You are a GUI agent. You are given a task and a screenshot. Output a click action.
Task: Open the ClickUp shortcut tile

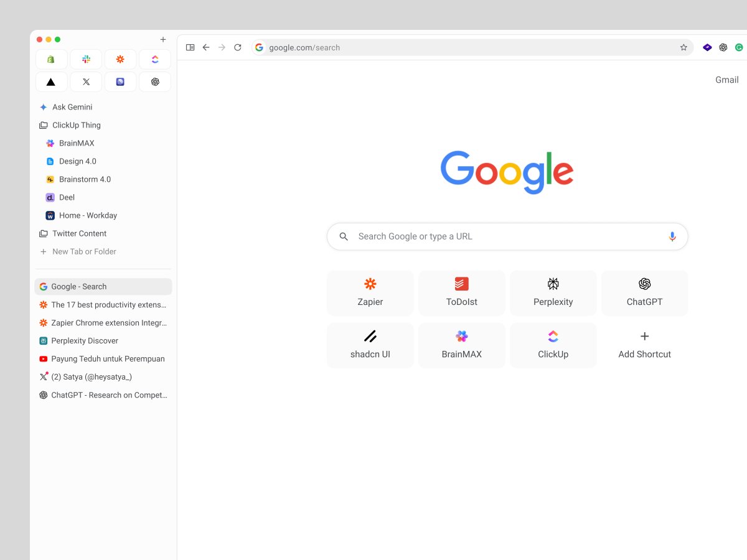coord(553,345)
